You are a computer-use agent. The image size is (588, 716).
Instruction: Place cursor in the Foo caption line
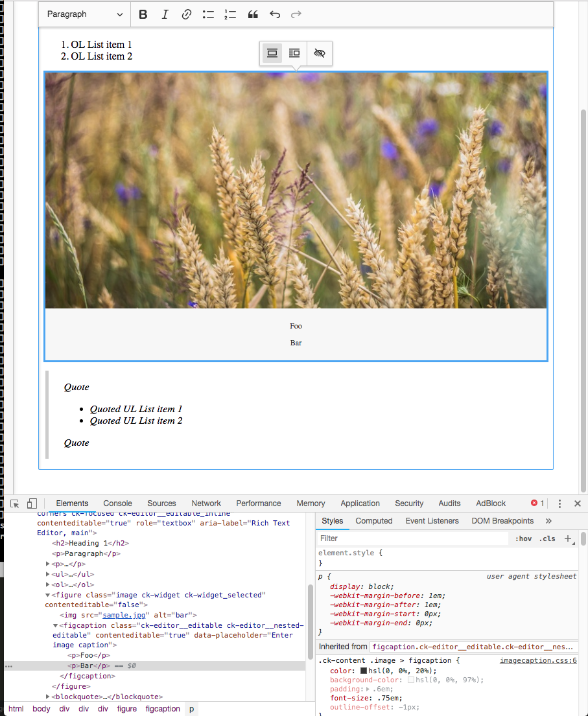click(x=296, y=326)
